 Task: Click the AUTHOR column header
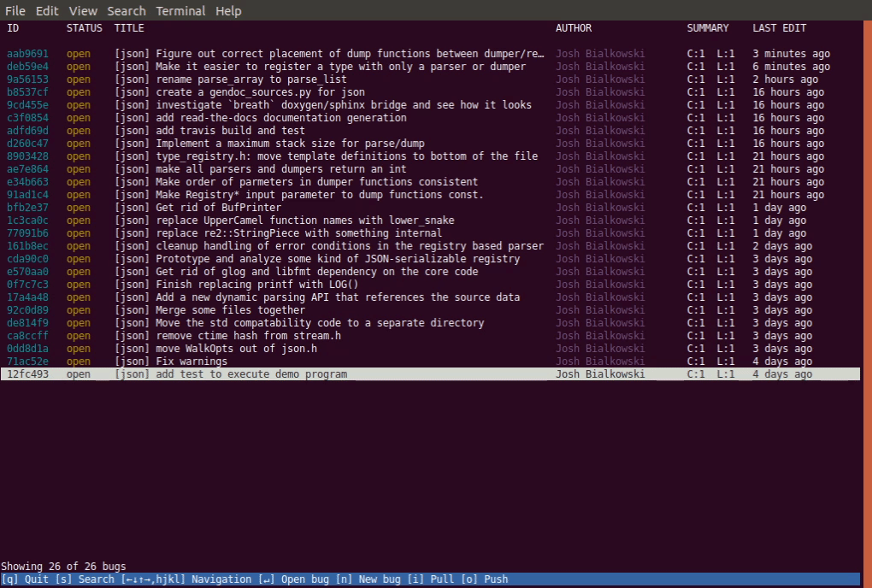(574, 28)
